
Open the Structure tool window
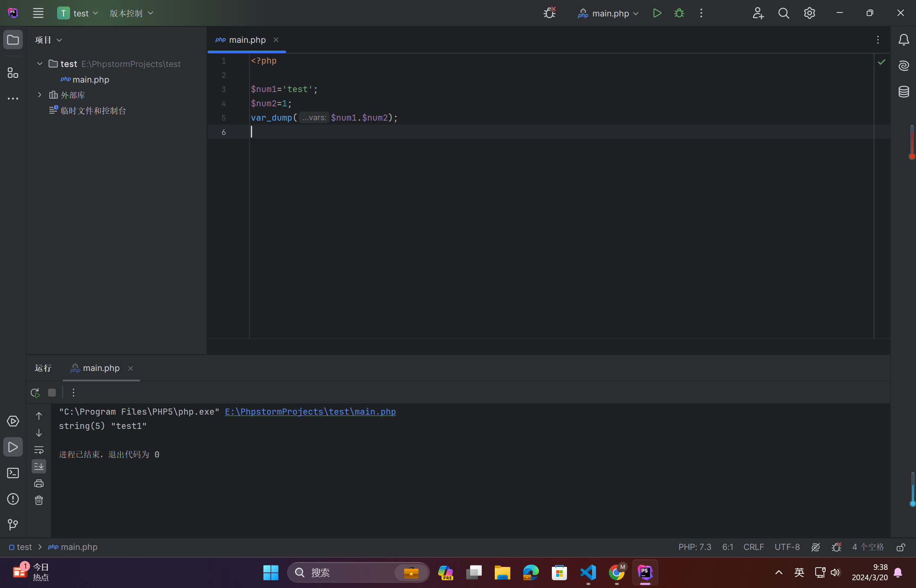coord(13,73)
